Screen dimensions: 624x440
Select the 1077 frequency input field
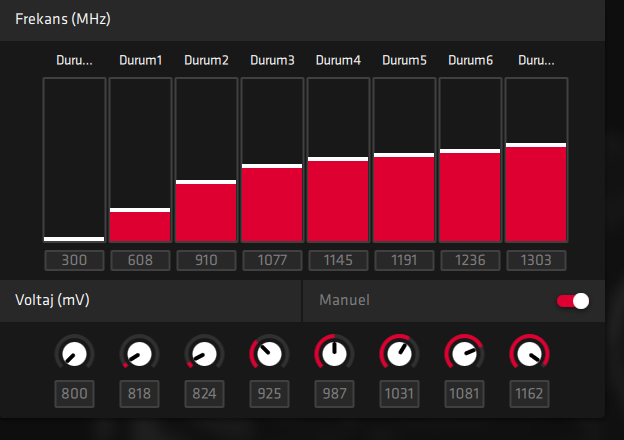(x=273, y=260)
